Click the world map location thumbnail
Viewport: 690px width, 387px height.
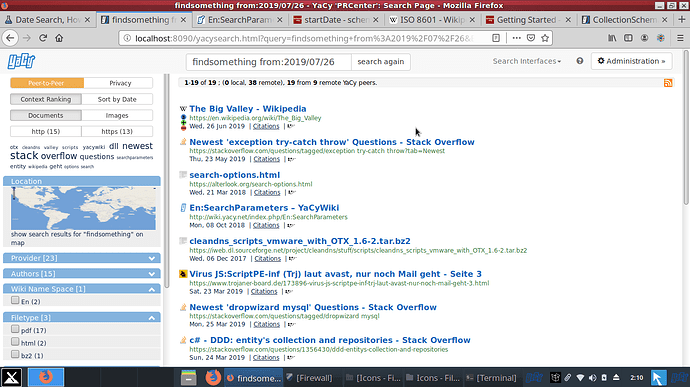click(83, 208)
